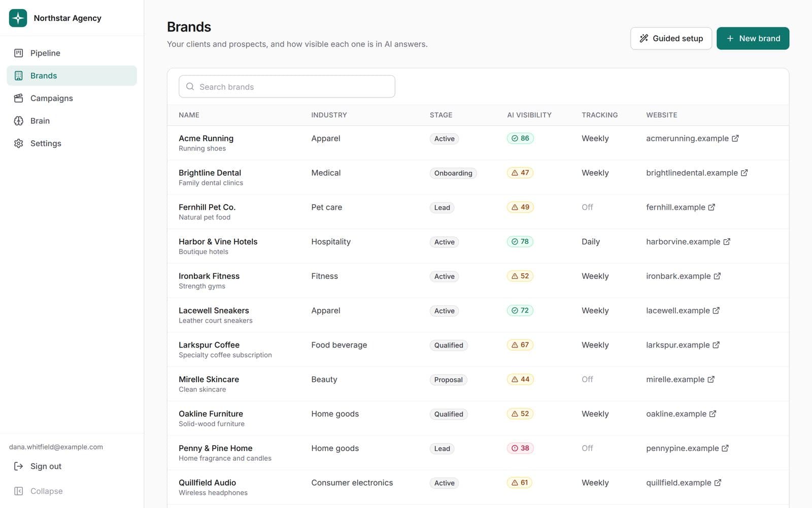The width and height of the screenshot is (812, 508).
Task: Visit the quillfield.example website link
Action: [x=679, y=483]
